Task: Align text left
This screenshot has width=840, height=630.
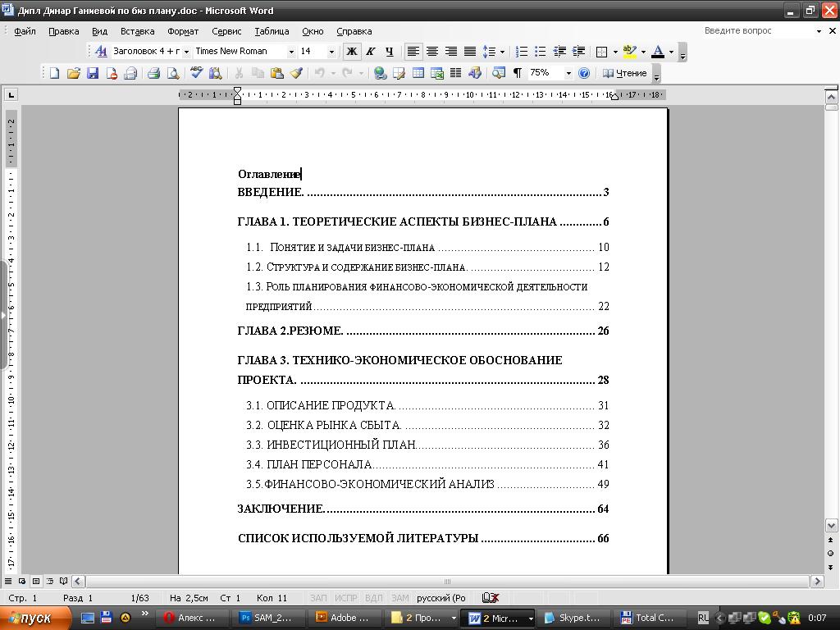Action: (413, 52)
